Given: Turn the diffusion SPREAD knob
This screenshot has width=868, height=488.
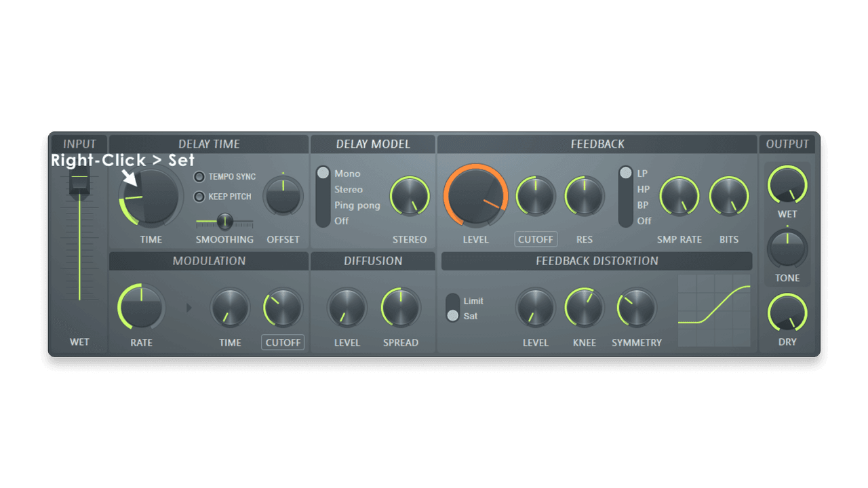Looking at the screenshot, I should coord(400,308).
